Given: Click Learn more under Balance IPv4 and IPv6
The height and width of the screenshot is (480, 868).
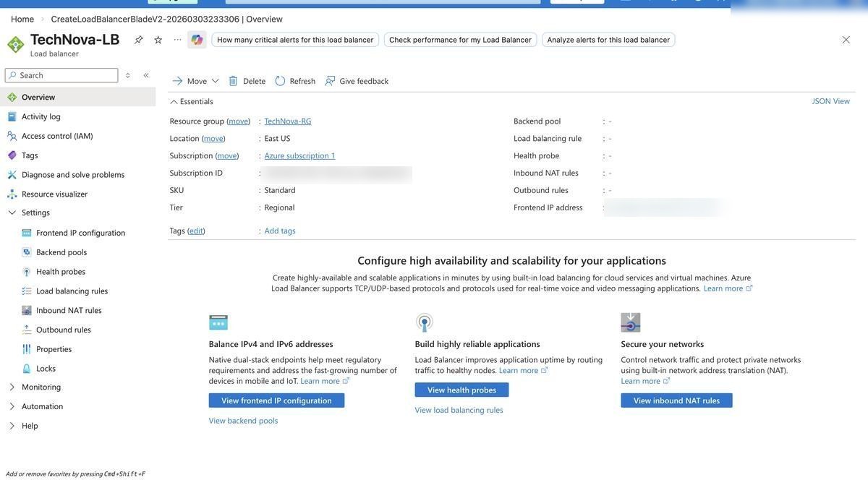Looking at the screenshot, I should (x=325, y=381).
